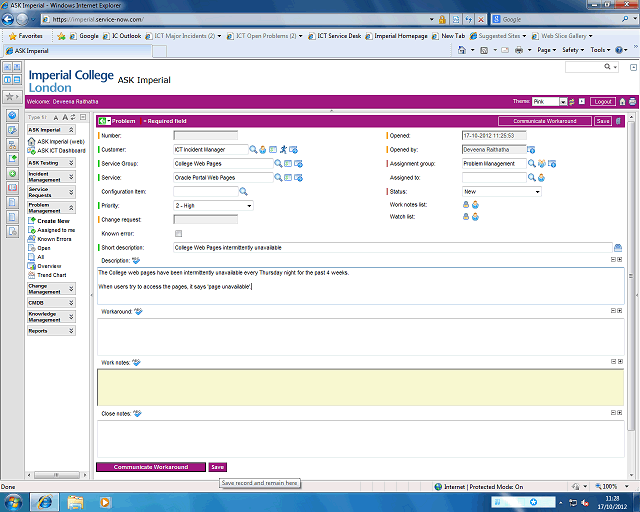Open Known Errors in Problem Management

pos(54,239)
